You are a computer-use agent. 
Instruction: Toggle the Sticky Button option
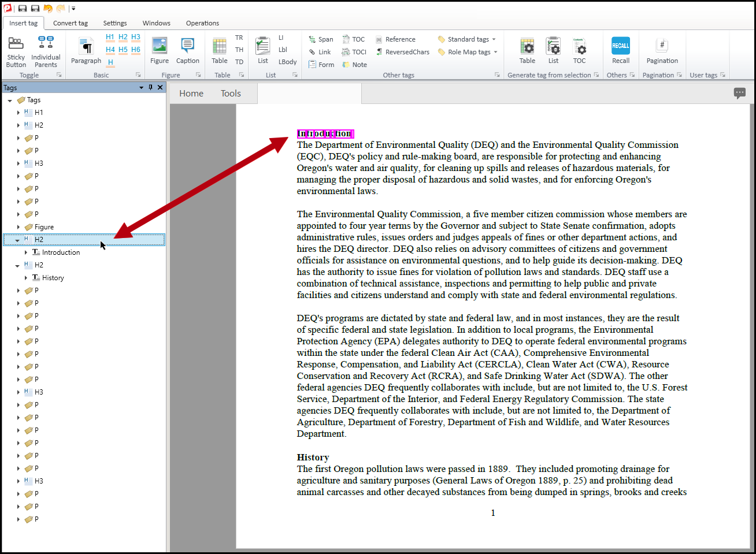tap(16, 52)
